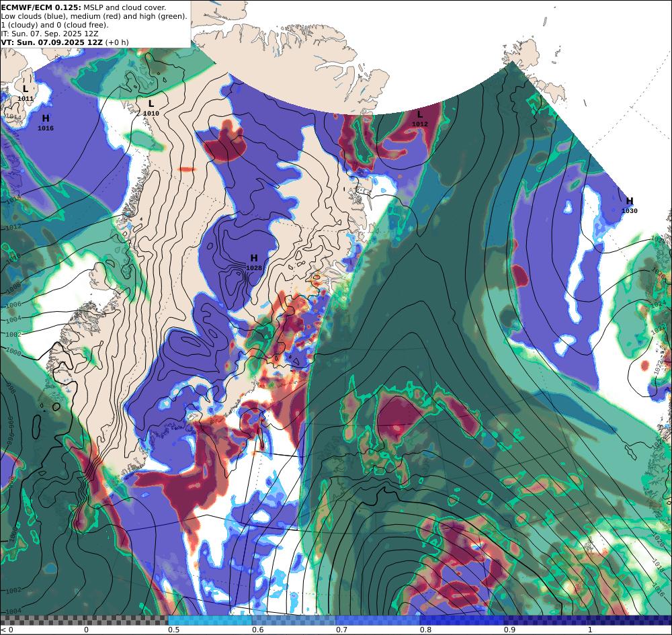Image resolution: width=672 pixels, height=635 pixels.
Task: Click the 1006 isobar label on the left edge
Action: (13, 304)
